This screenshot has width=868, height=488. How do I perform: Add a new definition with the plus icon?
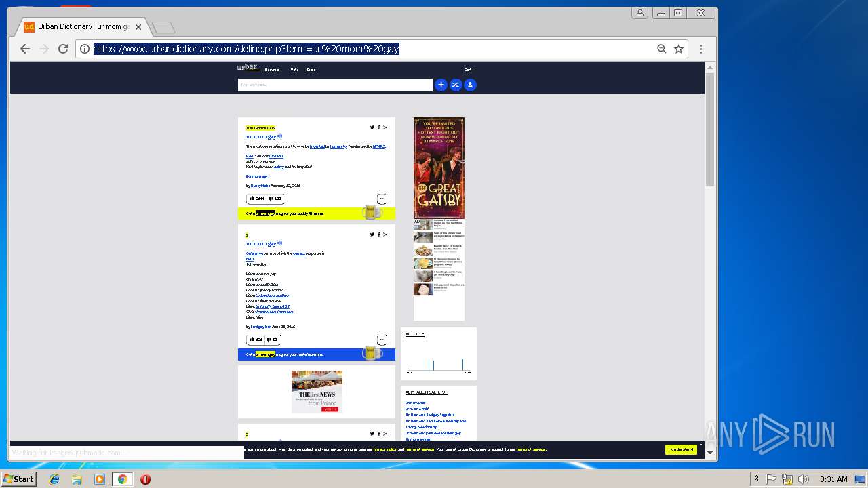pos(441,85)
